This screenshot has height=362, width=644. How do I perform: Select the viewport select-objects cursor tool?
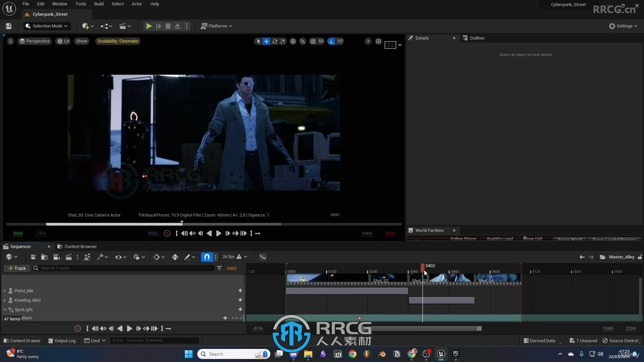click(x=258, y=41)
